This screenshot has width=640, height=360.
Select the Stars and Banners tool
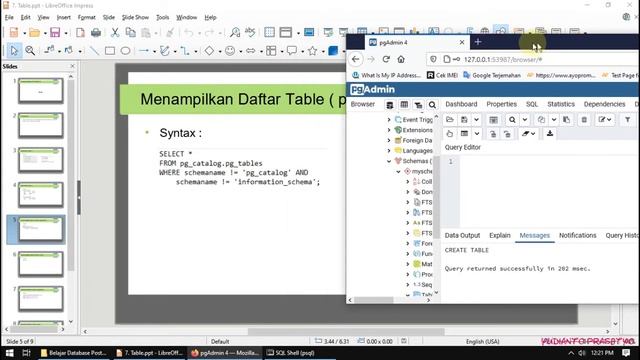coord(313,51)
